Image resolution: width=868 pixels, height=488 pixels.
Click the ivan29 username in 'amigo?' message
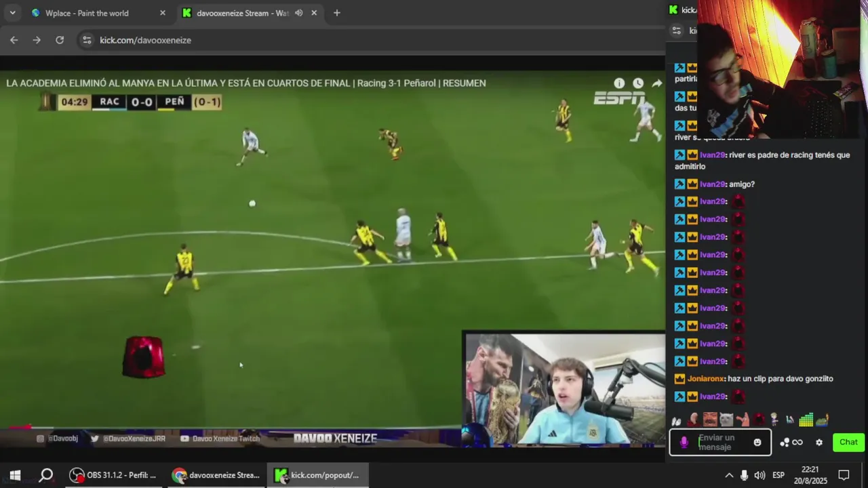(x=713, y=184)
